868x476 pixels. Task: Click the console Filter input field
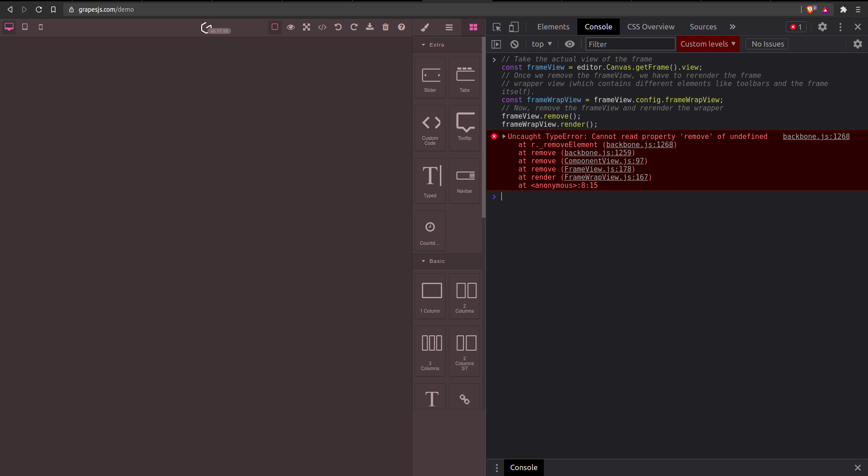click(630, 44)
